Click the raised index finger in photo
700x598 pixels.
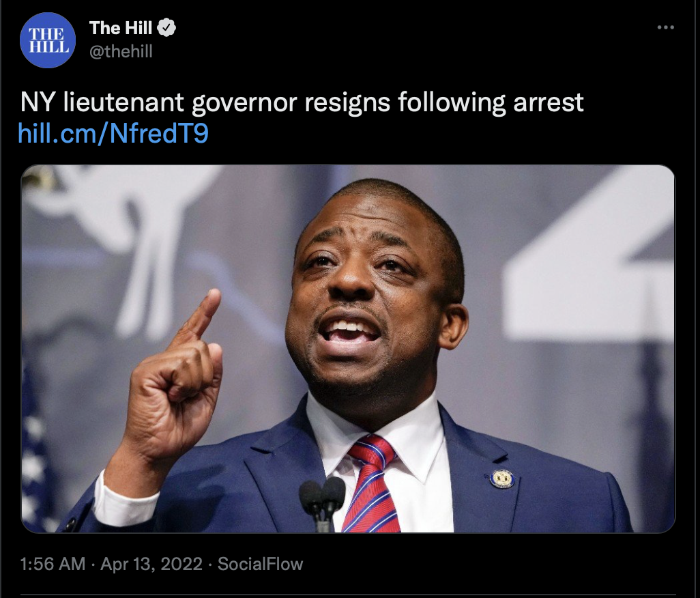point(199,314)
